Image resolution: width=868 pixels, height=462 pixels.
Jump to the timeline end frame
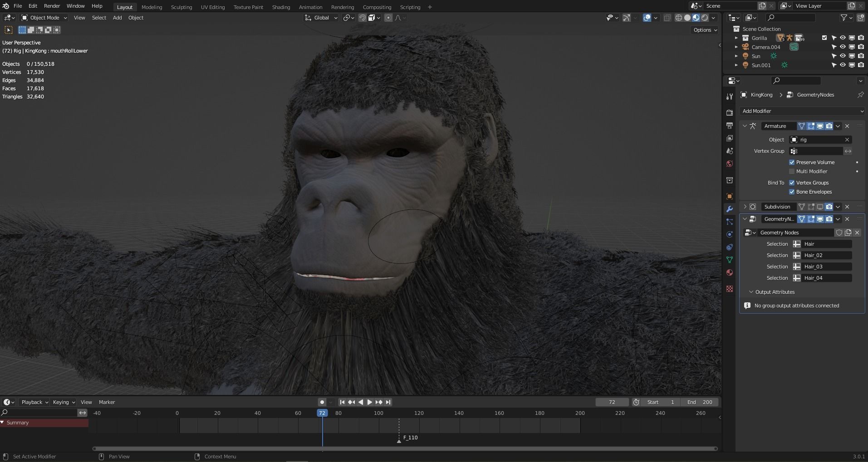(388, 402)
